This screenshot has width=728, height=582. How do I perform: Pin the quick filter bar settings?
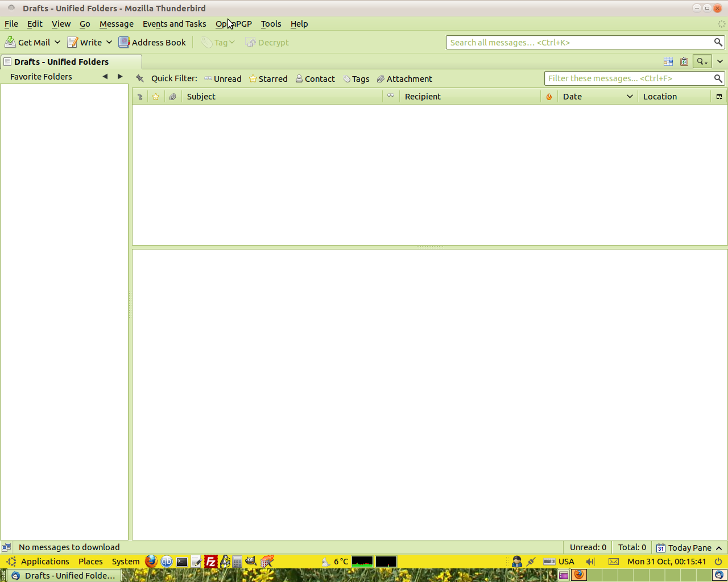click(x=140, y=78)
